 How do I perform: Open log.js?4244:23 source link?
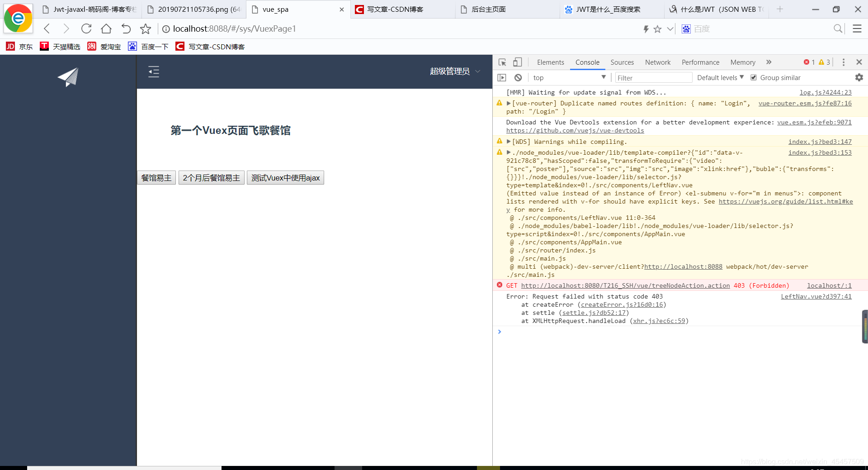826,93
